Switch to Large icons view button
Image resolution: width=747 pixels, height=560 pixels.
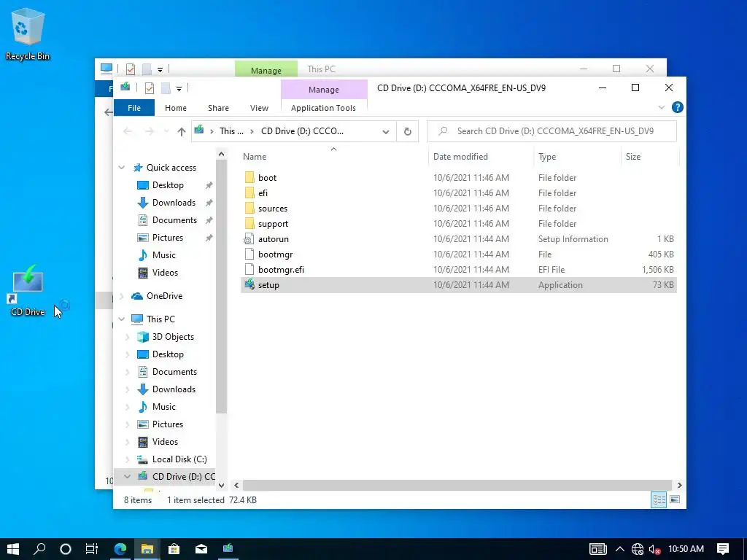click(675, 499)
